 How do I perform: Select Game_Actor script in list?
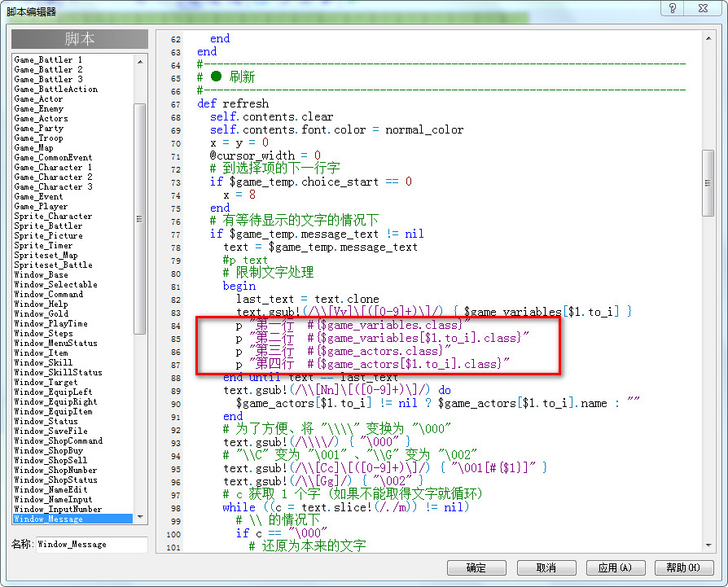coord(38,99)
